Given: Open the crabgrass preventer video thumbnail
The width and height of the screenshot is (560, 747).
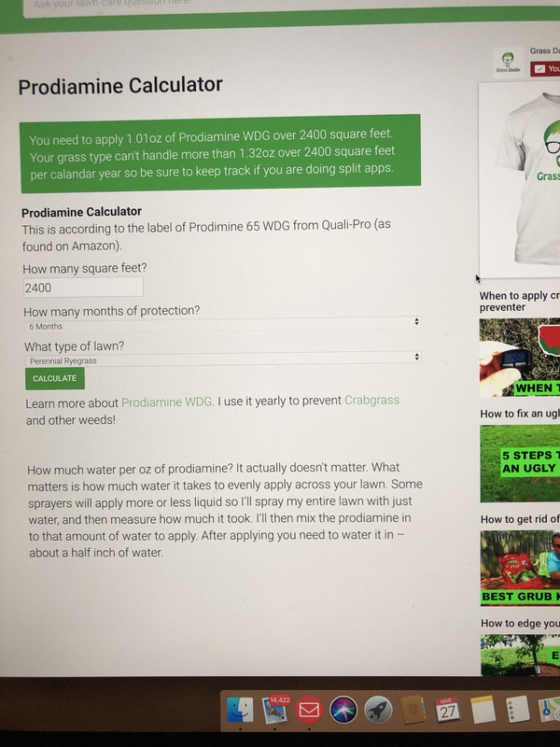Looking at the screenshot, I should pos(520,358).
